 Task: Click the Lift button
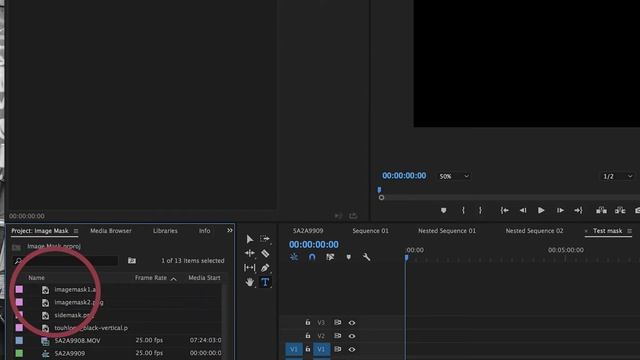pos(601,210)
